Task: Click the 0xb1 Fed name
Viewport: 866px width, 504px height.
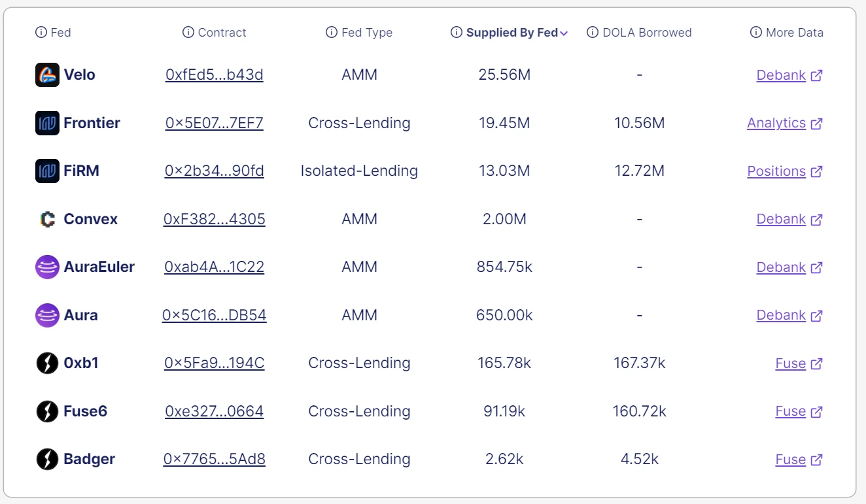Action: point(81,363)
